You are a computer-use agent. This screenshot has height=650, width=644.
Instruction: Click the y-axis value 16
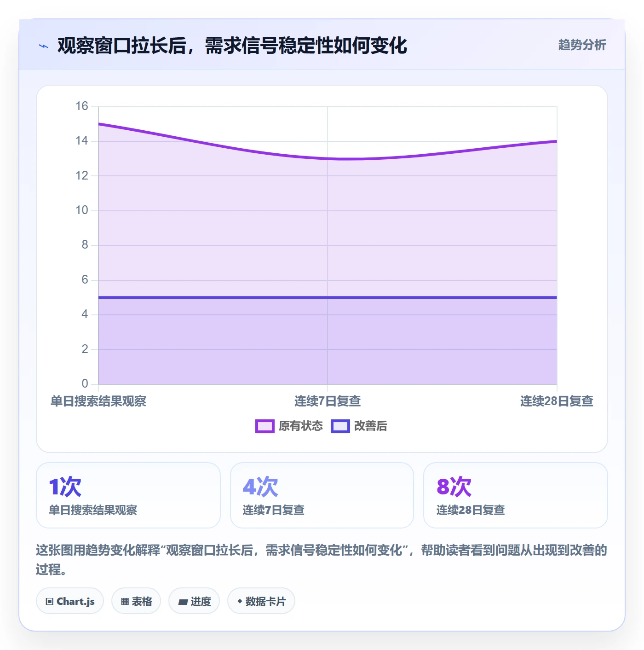[82, 106]
